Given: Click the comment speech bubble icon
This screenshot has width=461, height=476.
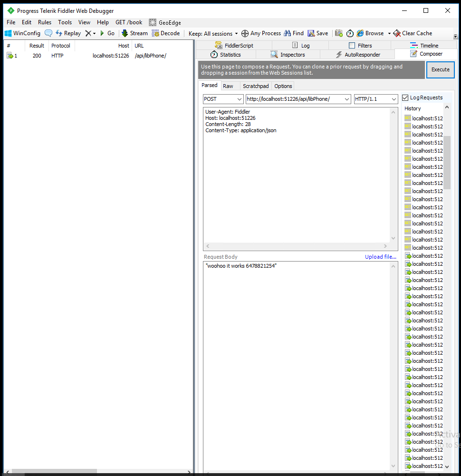Looking at the screenshot, I should tap(48, 33).
